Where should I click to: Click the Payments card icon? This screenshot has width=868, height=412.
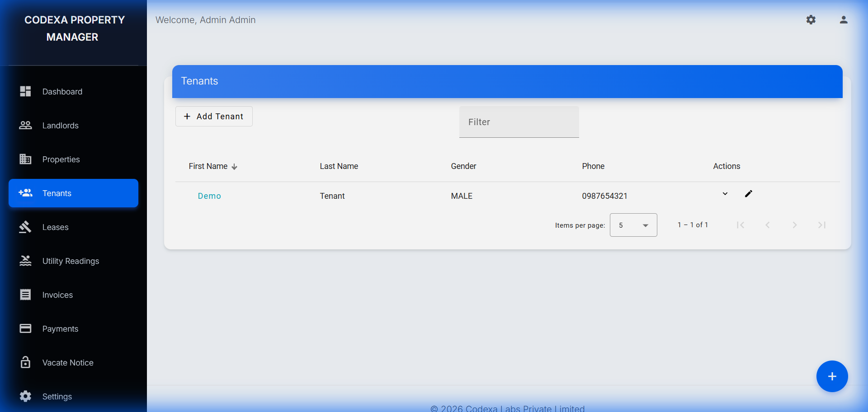tap(25, 328)
